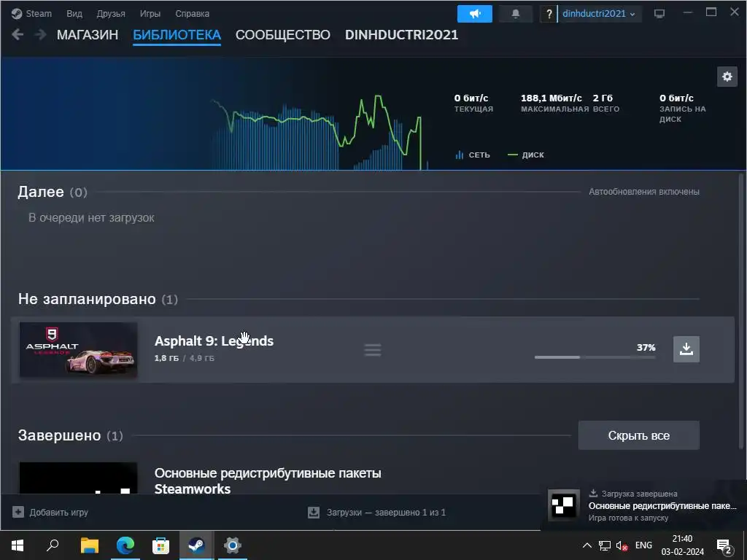Open Microsoft Store from the taskbar

160,545
